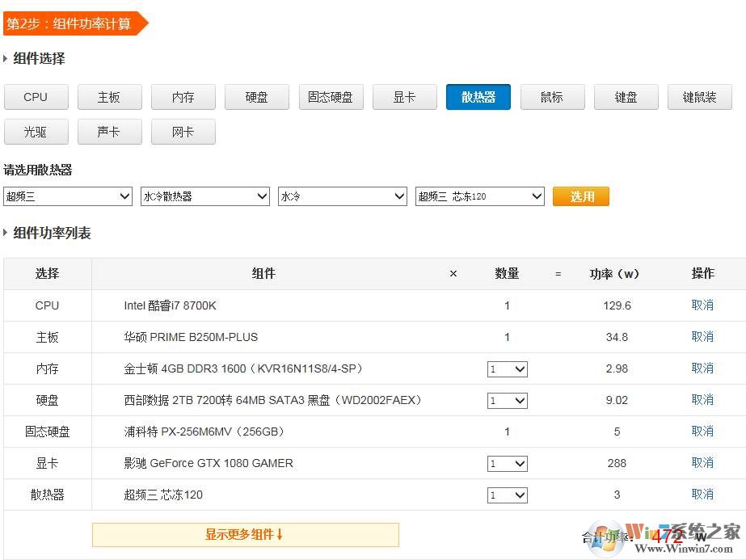This screenshot has height=560, width=746.
Task: Remove the 散热器 row via 取消
Action: coord(702,495)
